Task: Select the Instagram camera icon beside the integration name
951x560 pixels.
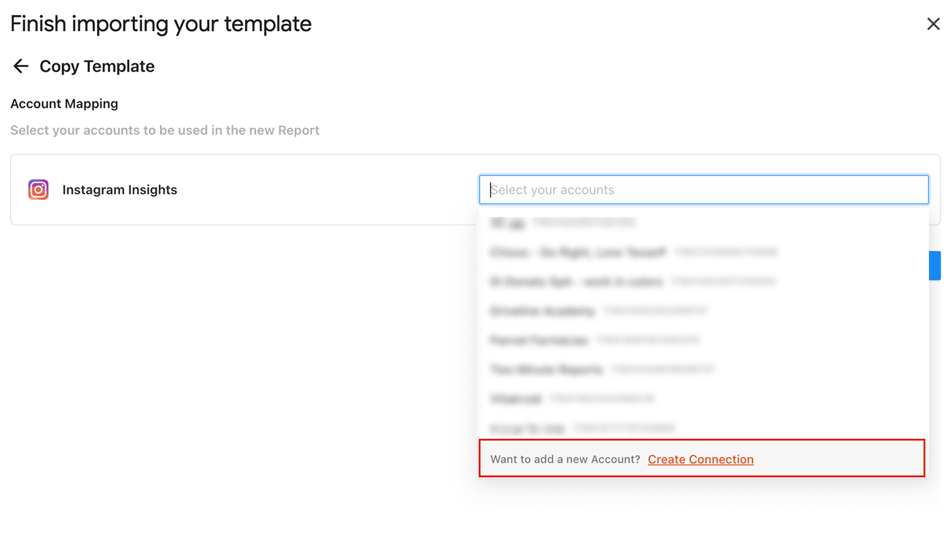Action: point(38,189)
